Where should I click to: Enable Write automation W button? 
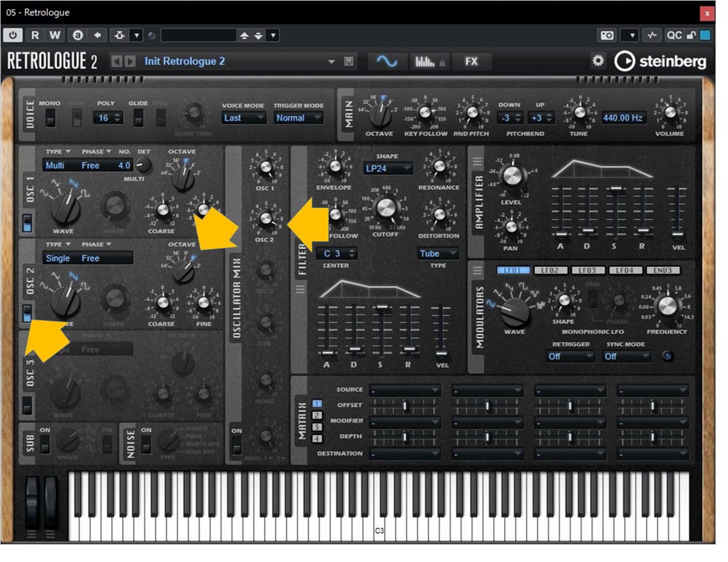click(x=55, y=35)
